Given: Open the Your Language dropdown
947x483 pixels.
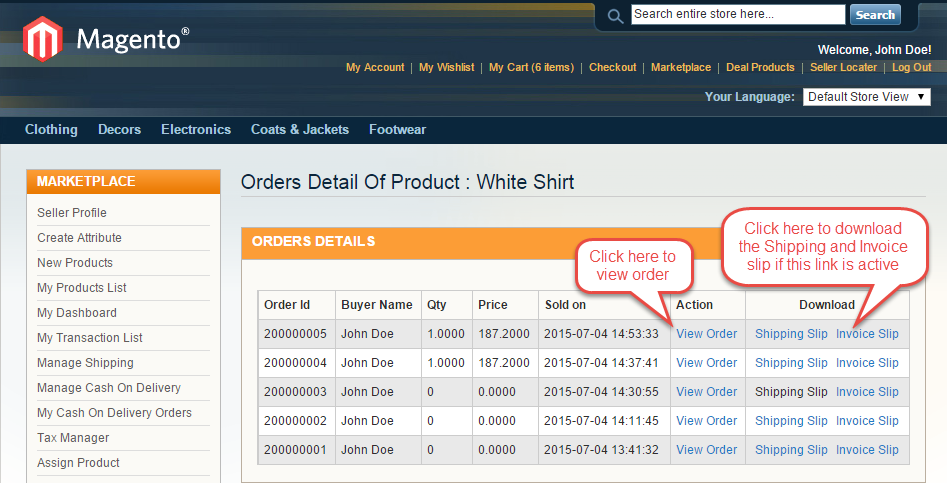Looking at the screenshot, I should point(867,97).
